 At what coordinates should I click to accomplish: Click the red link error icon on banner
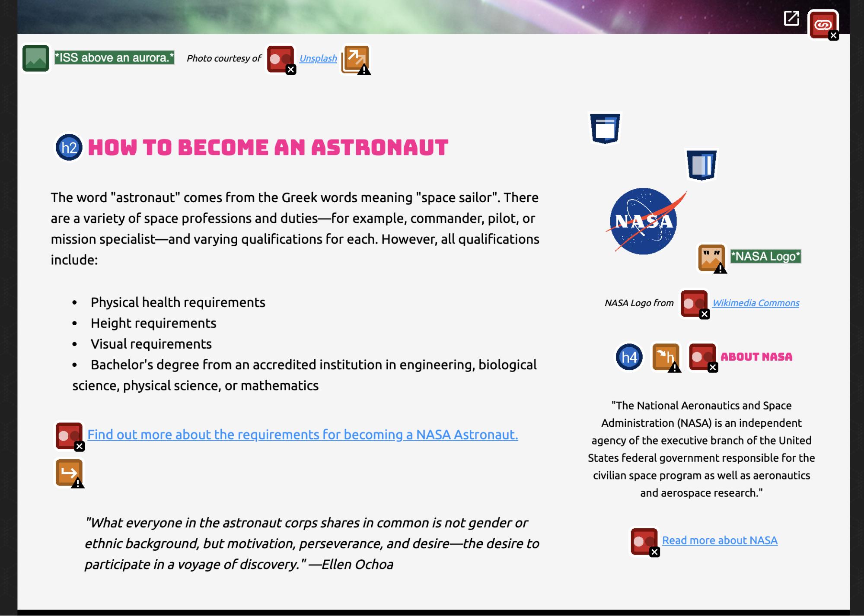coord(823,25)
